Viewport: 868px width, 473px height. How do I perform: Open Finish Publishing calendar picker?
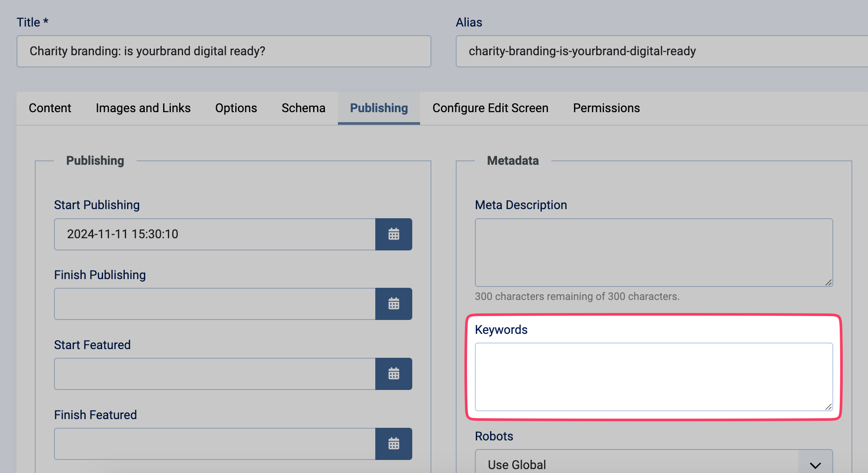[394, 304]
